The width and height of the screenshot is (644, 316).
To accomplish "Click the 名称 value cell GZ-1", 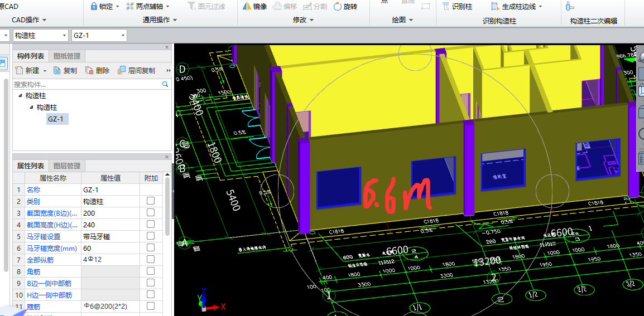I will (110, 189).
